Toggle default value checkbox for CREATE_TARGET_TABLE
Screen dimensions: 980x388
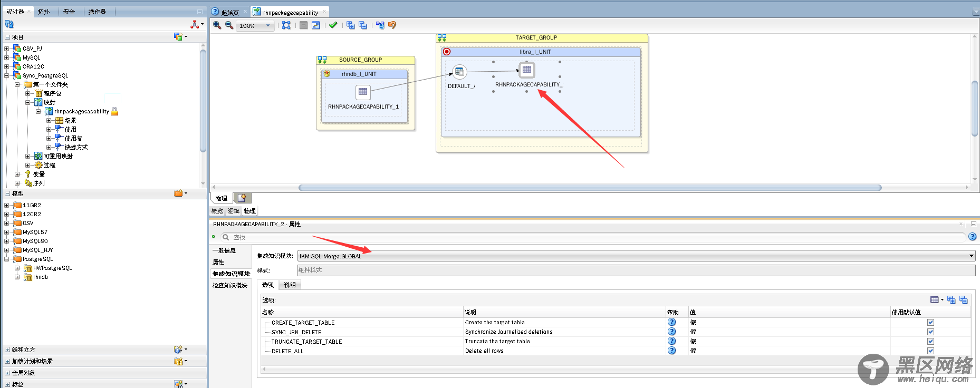[930, 322]
